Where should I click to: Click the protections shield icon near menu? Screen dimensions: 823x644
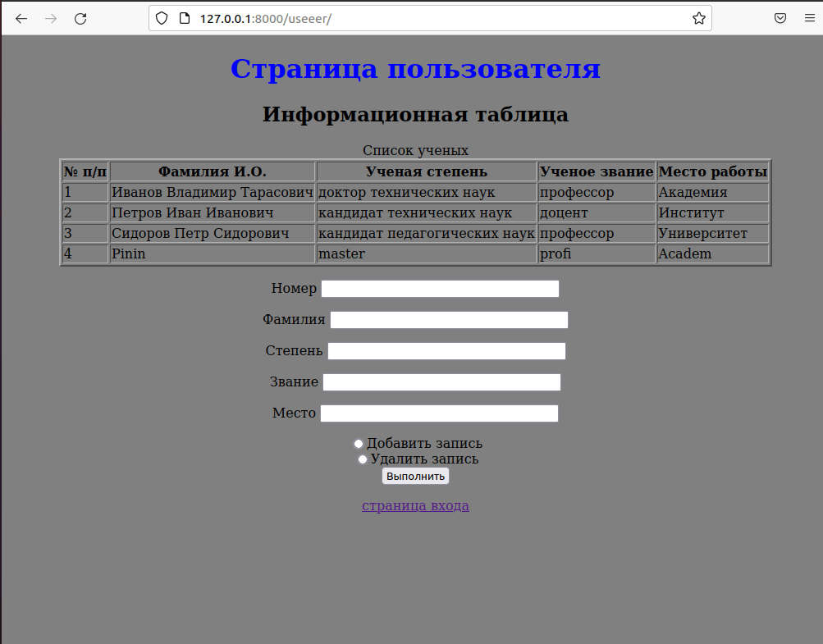pos(780,17)
